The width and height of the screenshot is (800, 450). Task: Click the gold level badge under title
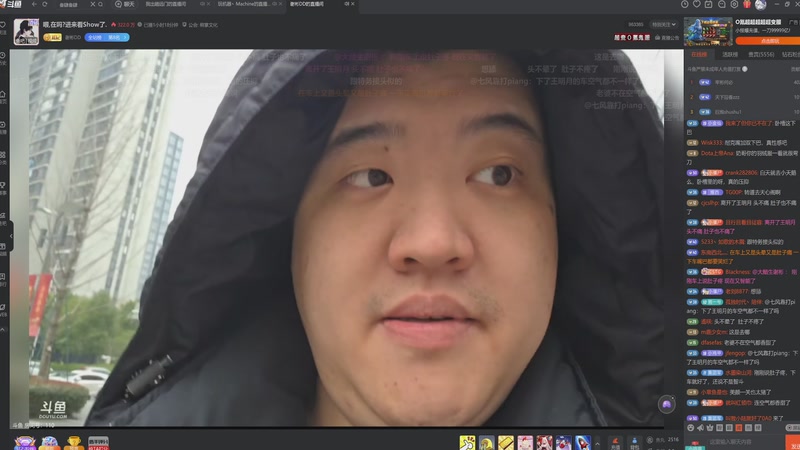tap(53, 37)
